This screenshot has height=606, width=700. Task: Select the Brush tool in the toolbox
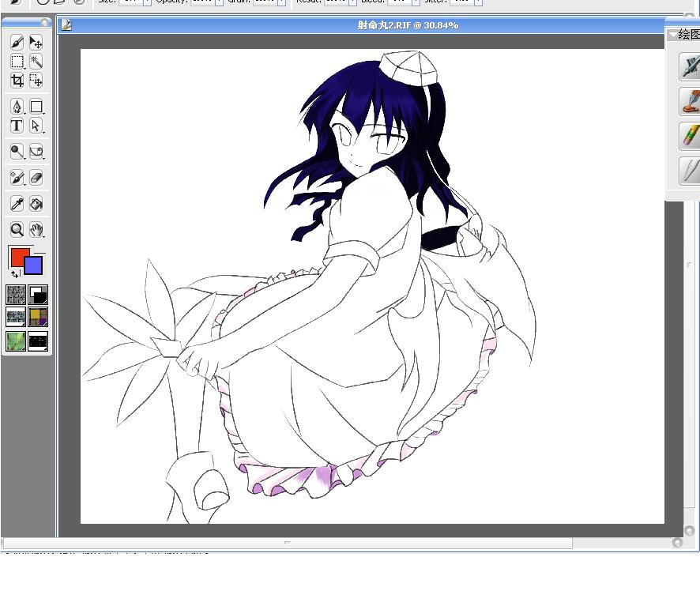[17, 43]
